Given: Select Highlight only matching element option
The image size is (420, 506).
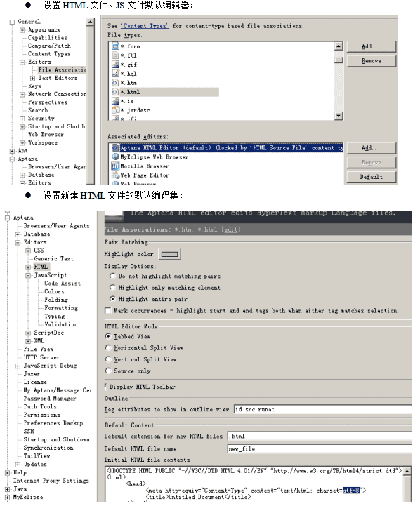Looking at the screenshot, I should coord(112,288).
